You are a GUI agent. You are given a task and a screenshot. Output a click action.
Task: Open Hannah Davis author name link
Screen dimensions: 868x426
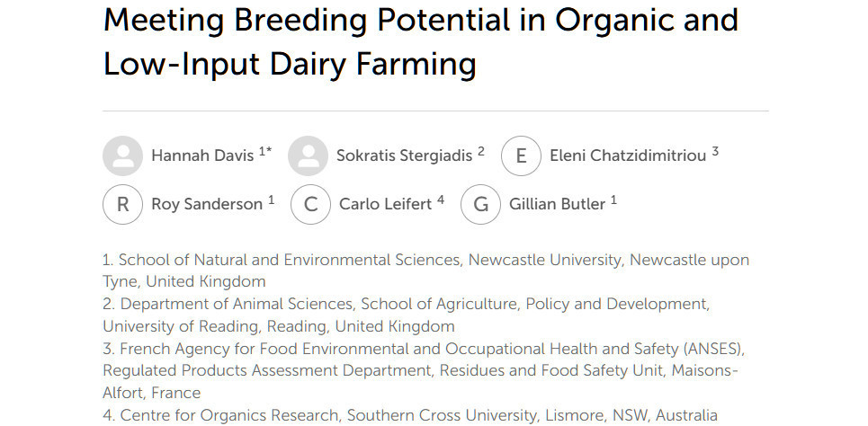point(202,156)
